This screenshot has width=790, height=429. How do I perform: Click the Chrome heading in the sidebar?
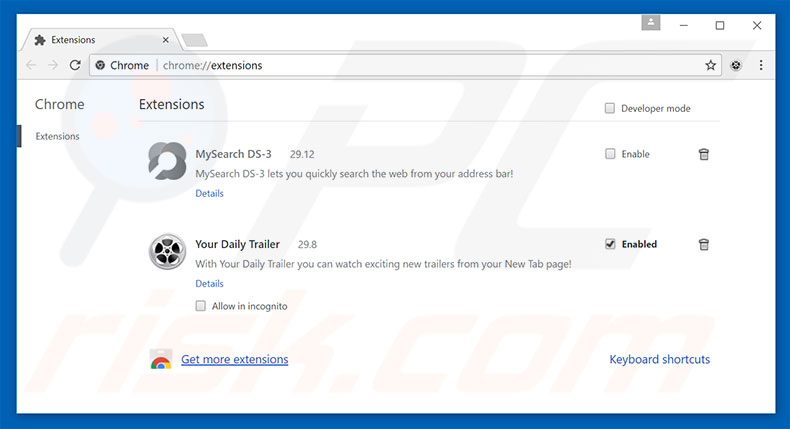pyautogui.click(x=59, y=104)
